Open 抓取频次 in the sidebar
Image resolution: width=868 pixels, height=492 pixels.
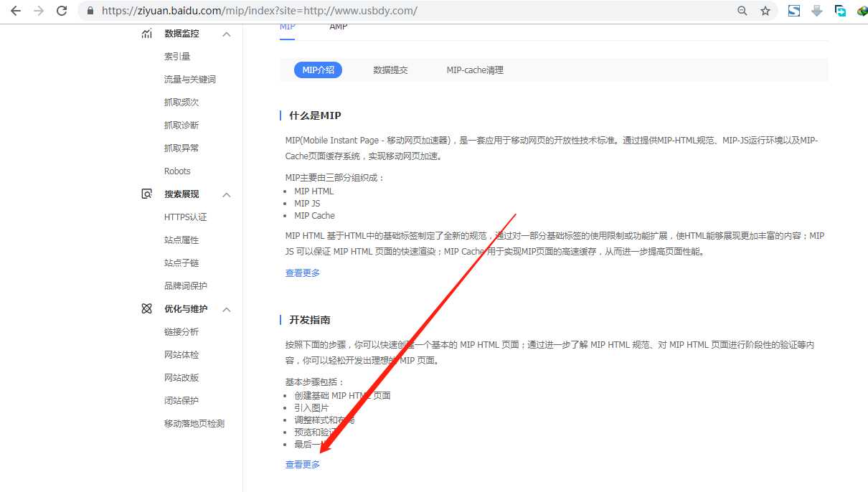(181, 103)
